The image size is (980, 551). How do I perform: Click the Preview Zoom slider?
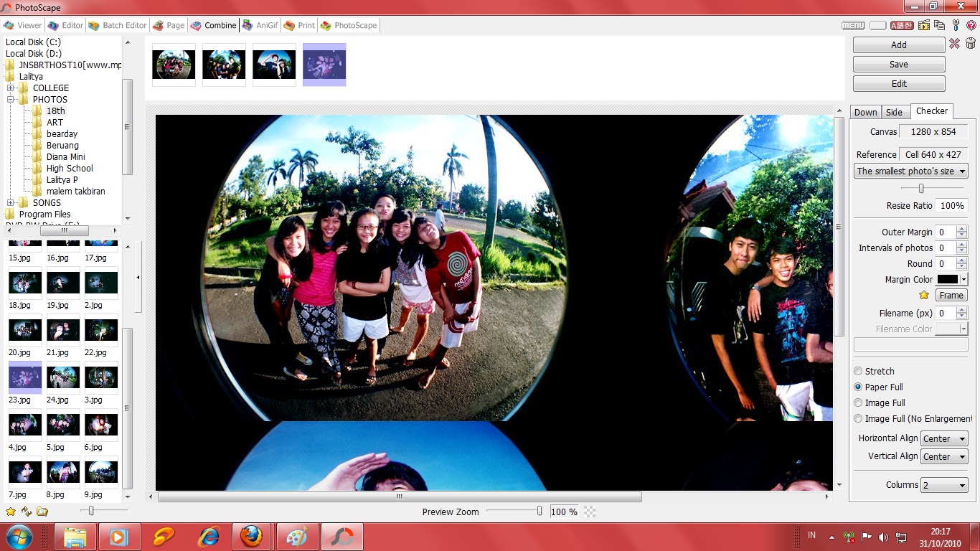tap(514, 512)
